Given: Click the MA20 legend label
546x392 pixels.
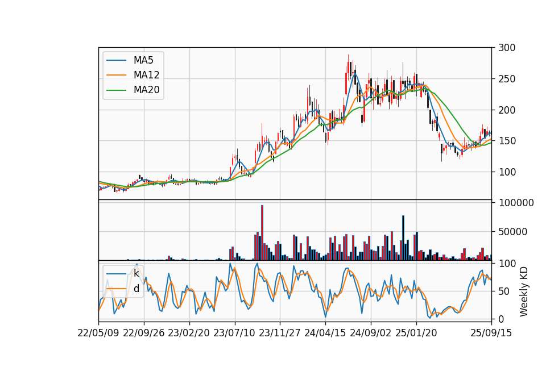Looking at the screenshot, I should tap(146, 90).
